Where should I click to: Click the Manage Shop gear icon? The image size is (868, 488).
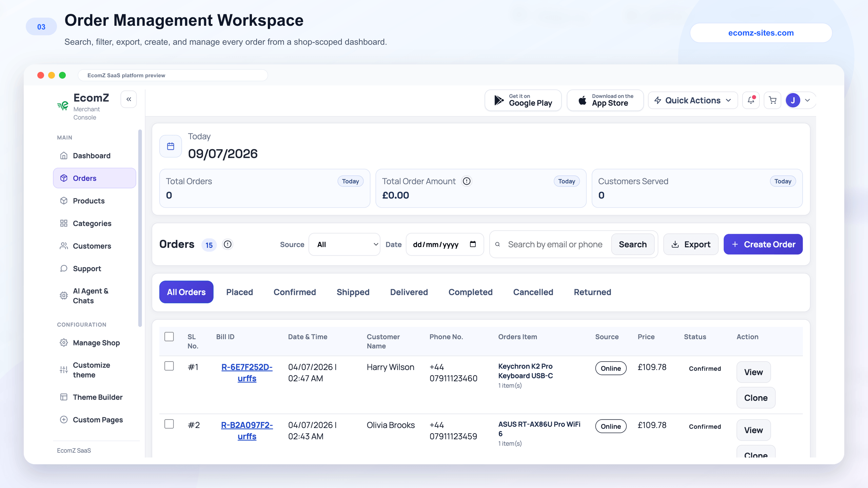(x=64, y=343)
